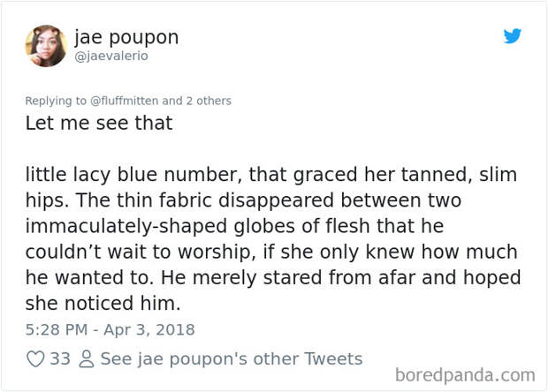
Task: Select the 'she noticed him.' closing line
Action: (103, 303)
